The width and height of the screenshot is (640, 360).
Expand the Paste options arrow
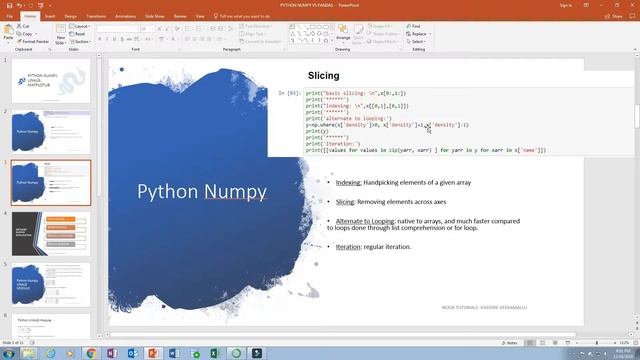point(8,43)
